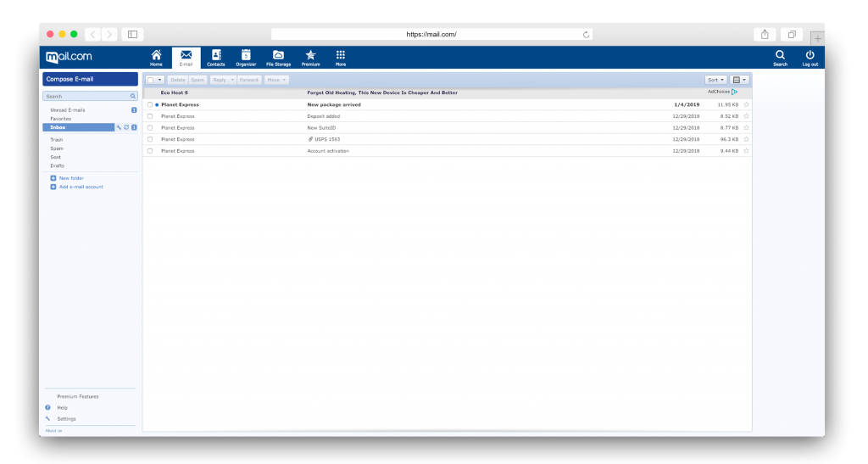868x464 pixels.
Task: Open the Unread E-mails folder
Action: click(68, 110)
